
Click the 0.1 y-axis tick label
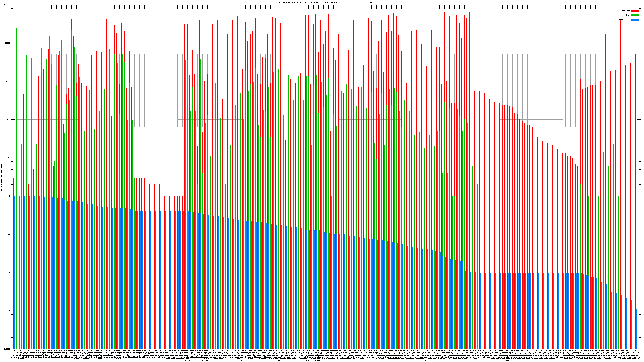point(9,234)
